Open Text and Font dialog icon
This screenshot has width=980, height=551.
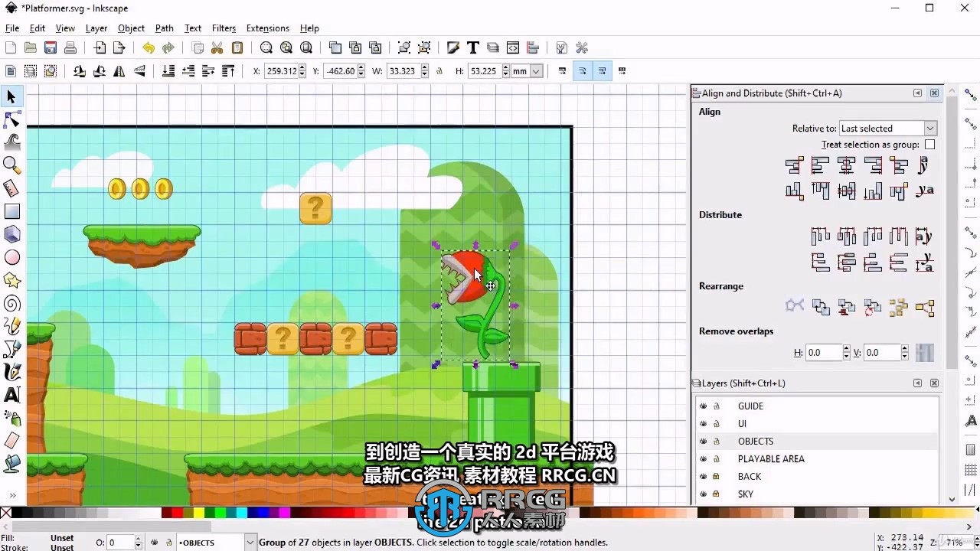pyautogui.click(x=473, y=47)
